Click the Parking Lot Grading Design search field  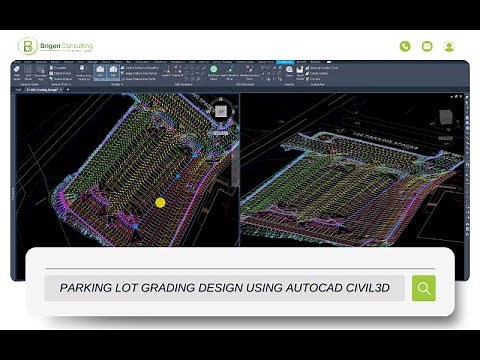[x=224, y=288]
